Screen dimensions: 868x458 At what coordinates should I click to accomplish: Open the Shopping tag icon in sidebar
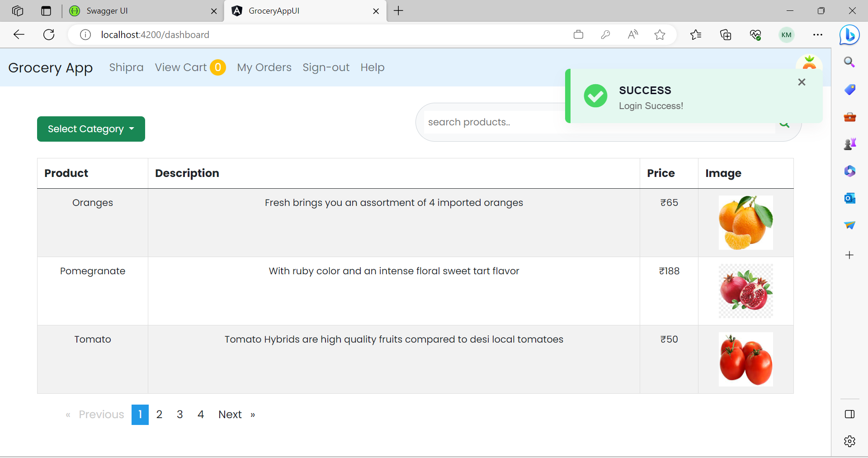[849, 90]
